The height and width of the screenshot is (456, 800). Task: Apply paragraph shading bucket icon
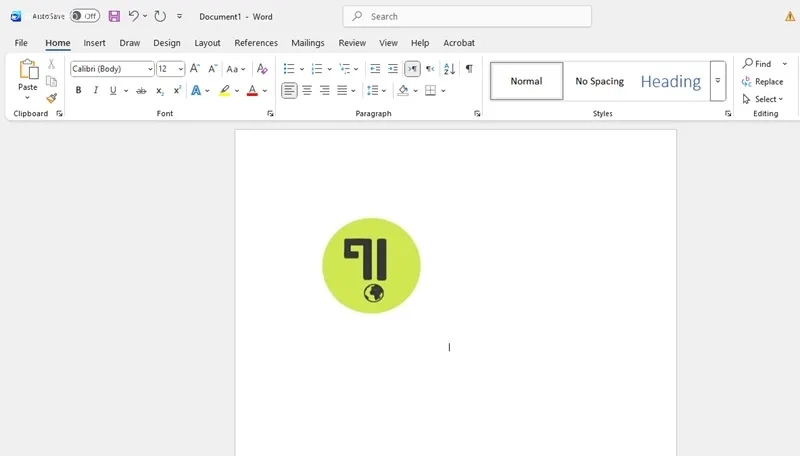point(403,91)
